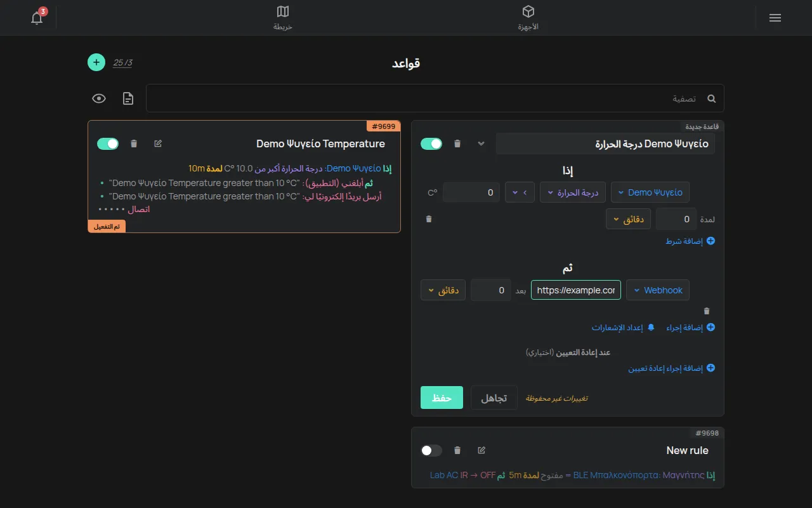
Task: Click the تجاهل discard button
Action: 494,398
